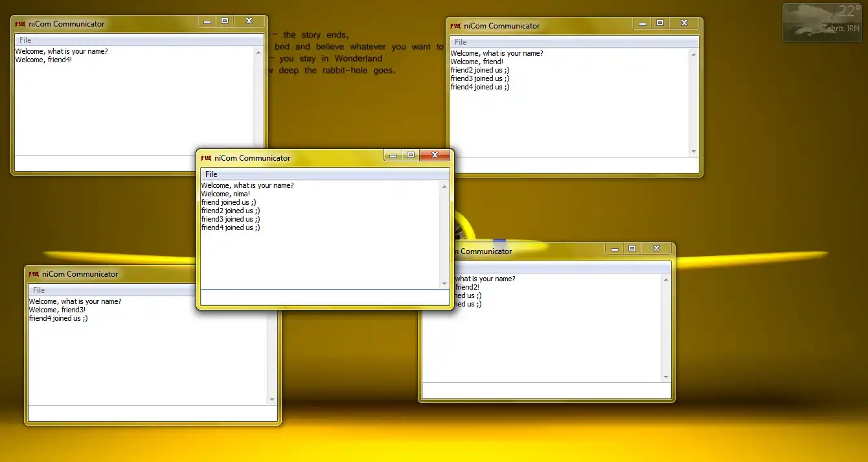Click the scroll down arrow in friend3's chat window
The image size is (868, 462).
(272, 399)
